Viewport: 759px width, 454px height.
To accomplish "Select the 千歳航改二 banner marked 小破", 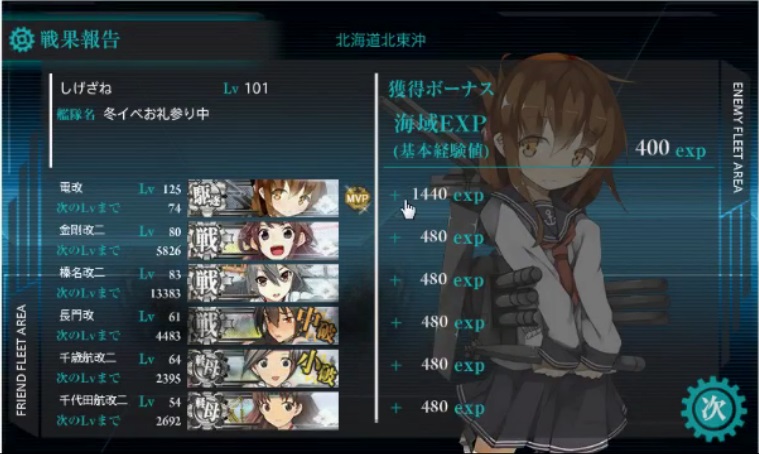I will click(263, 368).
